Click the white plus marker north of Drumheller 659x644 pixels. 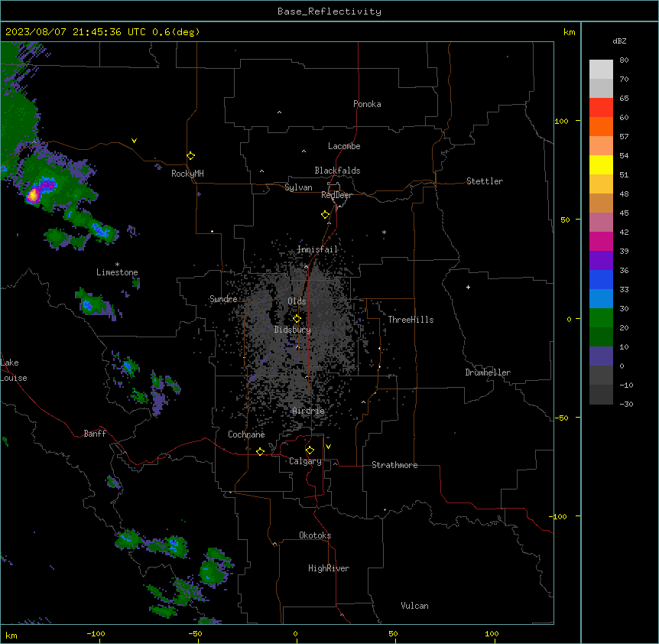(x=468, y=287)
